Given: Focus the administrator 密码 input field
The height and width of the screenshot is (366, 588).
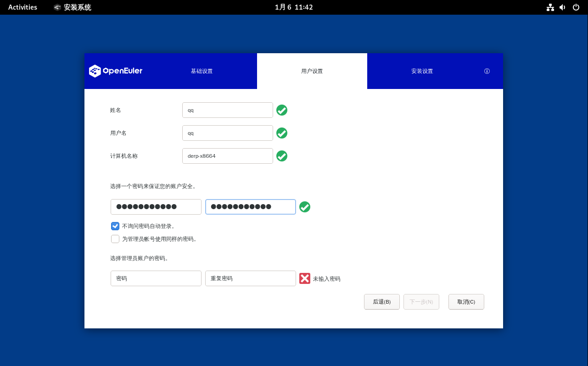Looking at the screenshot, I should click(156, 278).
